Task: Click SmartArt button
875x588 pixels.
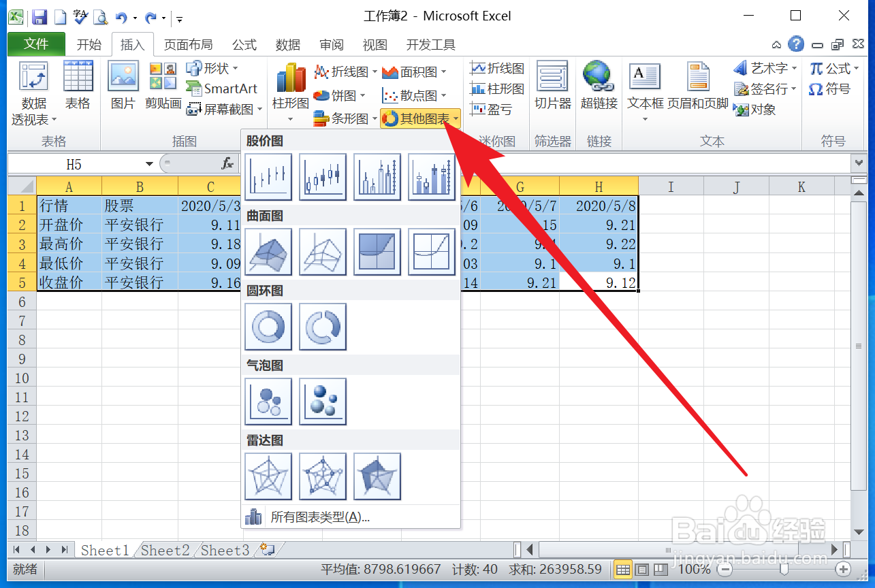Action: click(222, 88)
